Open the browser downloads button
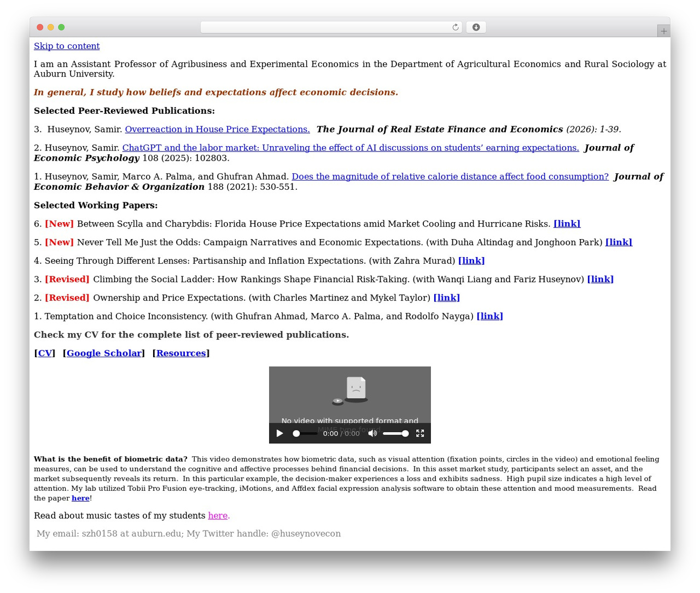Image resolution: width=700 pixels, height=593 pixels. [476, 27]
